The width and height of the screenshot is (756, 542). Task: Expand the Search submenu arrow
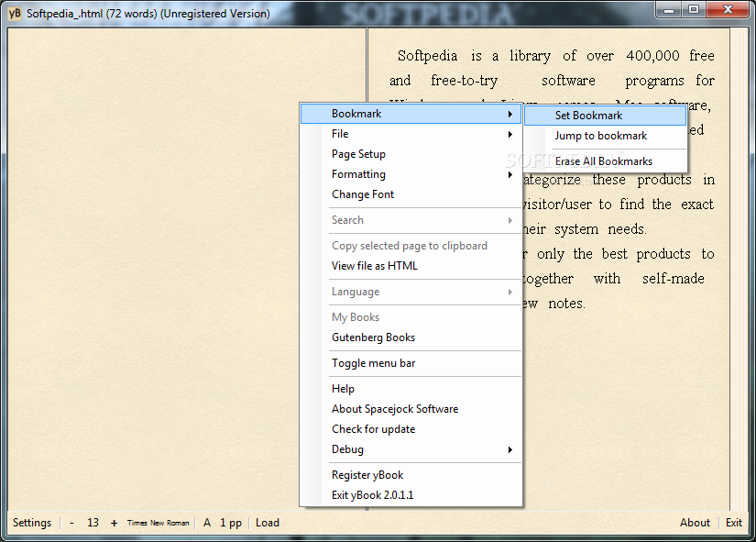point(510,221)
